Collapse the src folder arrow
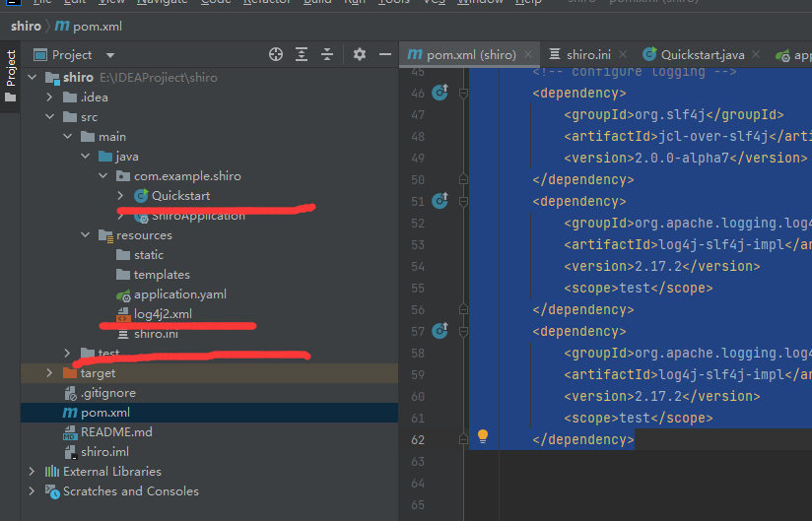 (x=49, y=116)
